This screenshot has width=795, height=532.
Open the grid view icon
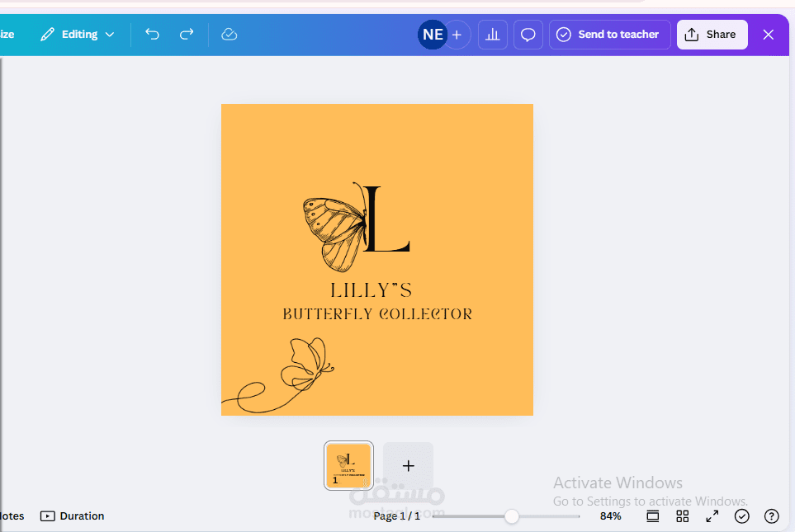pyautogui.click(x=683, y=516)
